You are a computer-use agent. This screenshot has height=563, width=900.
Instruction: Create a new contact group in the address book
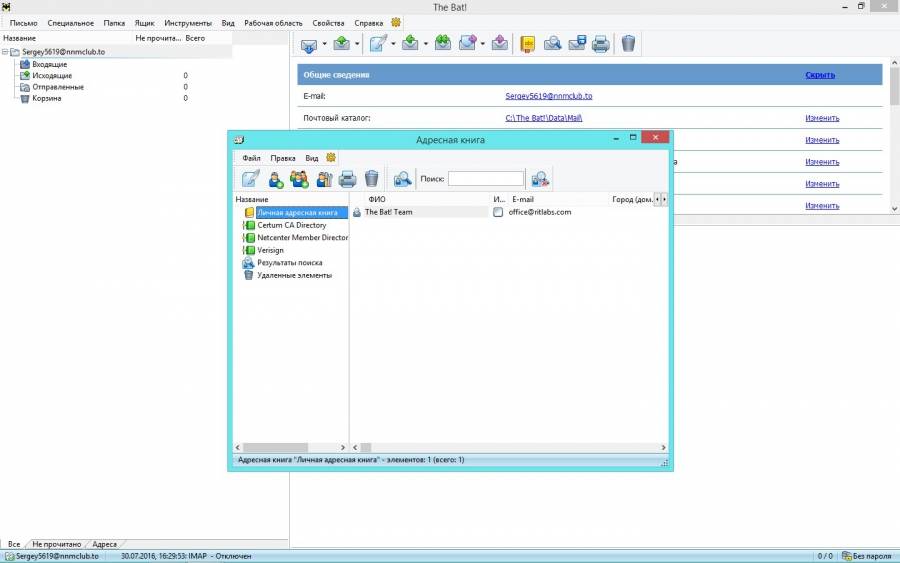(x=299, y=179)
